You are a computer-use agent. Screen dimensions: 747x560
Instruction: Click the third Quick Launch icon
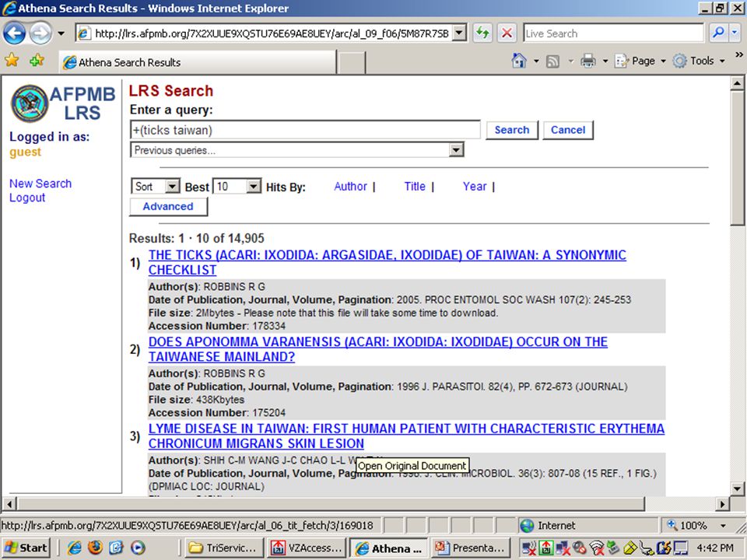(116, 548)
